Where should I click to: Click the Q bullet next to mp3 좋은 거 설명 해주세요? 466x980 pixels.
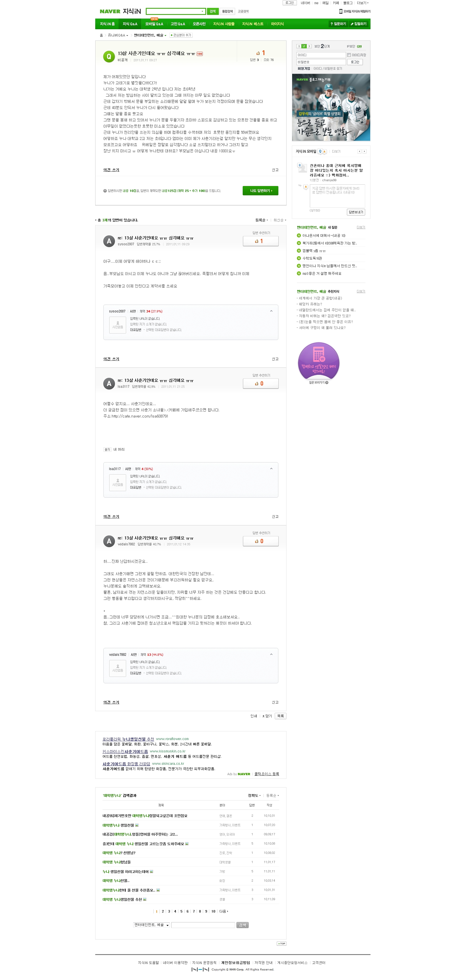[x=299, y=274]
